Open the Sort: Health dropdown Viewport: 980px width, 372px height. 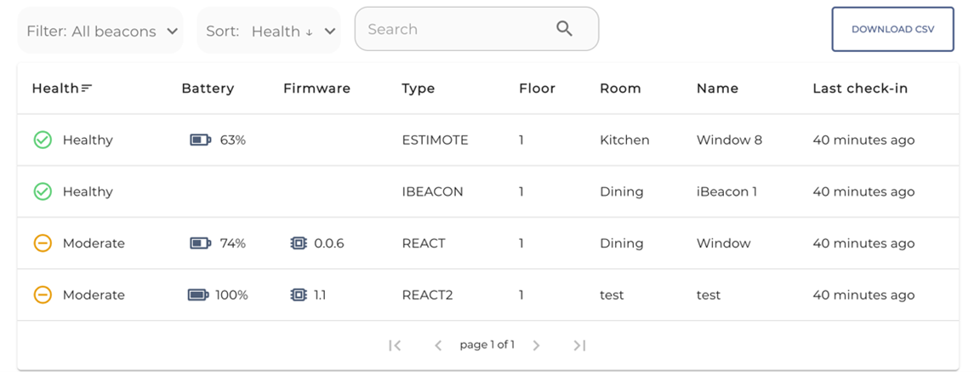pyautogui.click(x=269, y=31)
